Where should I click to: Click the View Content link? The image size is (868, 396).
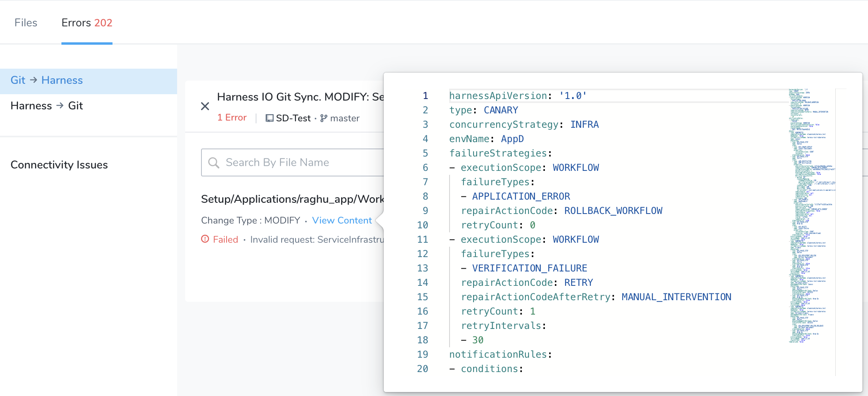pyautogui.click(x=342, y=220)
